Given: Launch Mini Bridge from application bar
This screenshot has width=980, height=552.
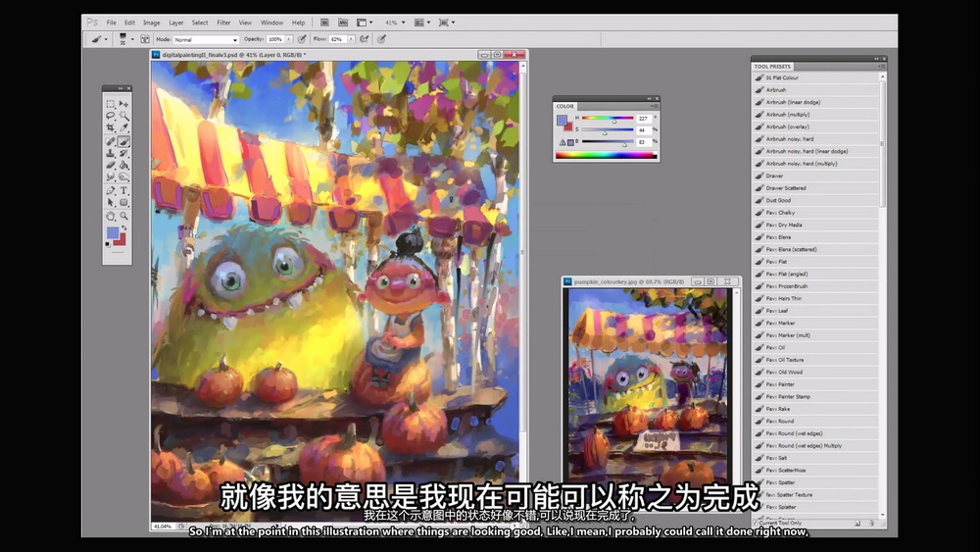Looking at the screenshot, I should point(342,23).
